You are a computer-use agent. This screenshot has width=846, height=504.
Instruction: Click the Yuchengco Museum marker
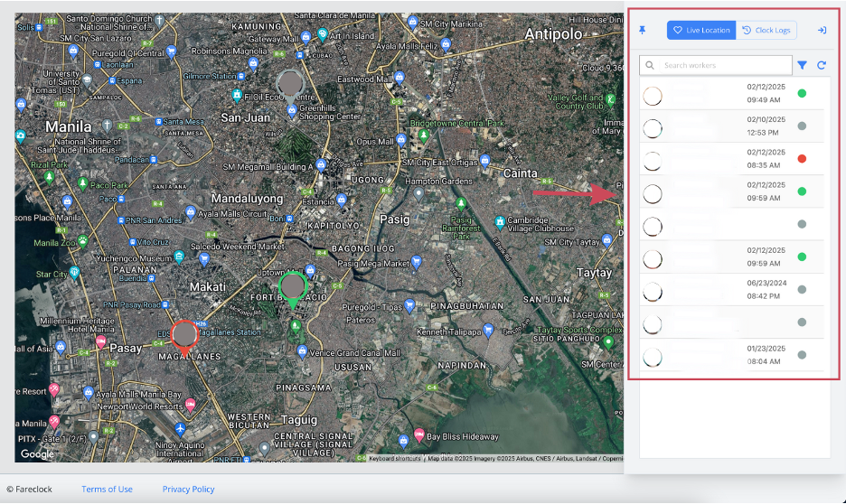(179, 256)
